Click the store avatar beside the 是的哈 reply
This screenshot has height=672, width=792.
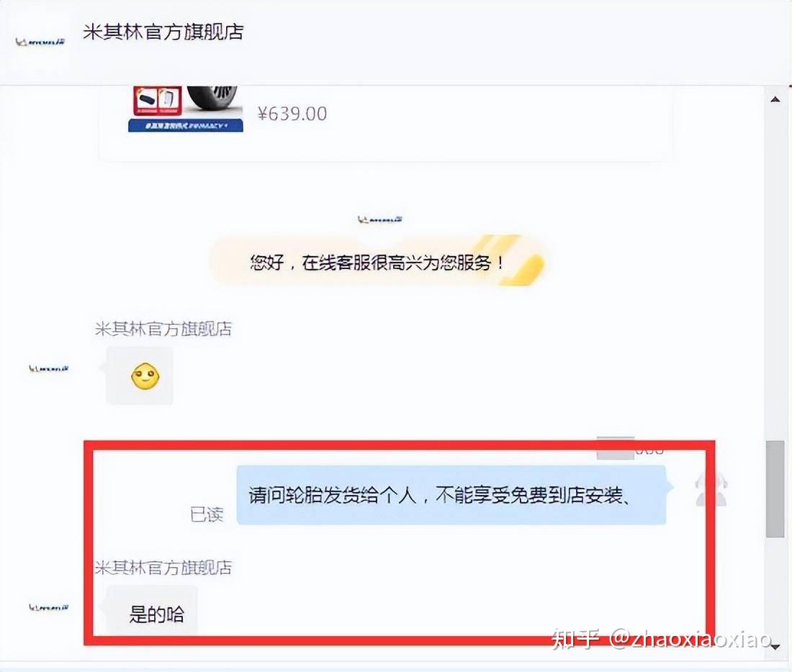[48, 607]
